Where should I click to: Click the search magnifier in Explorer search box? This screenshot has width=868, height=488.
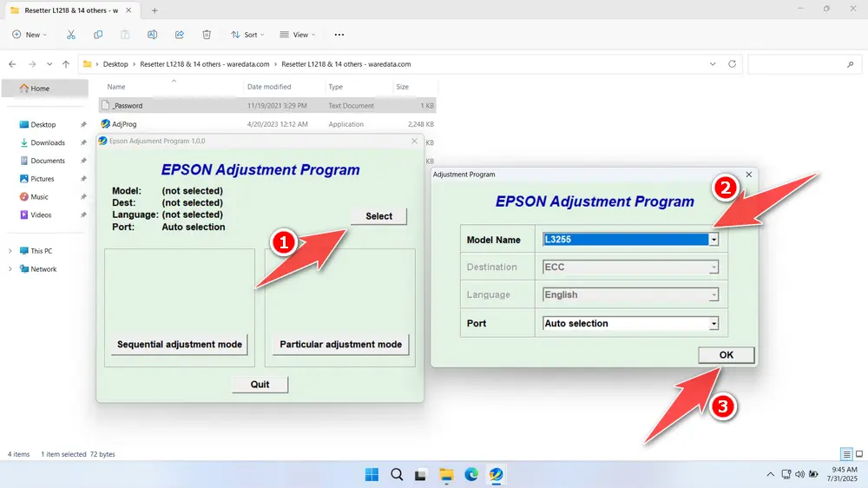pyautogui.click(x=851, y=64)
